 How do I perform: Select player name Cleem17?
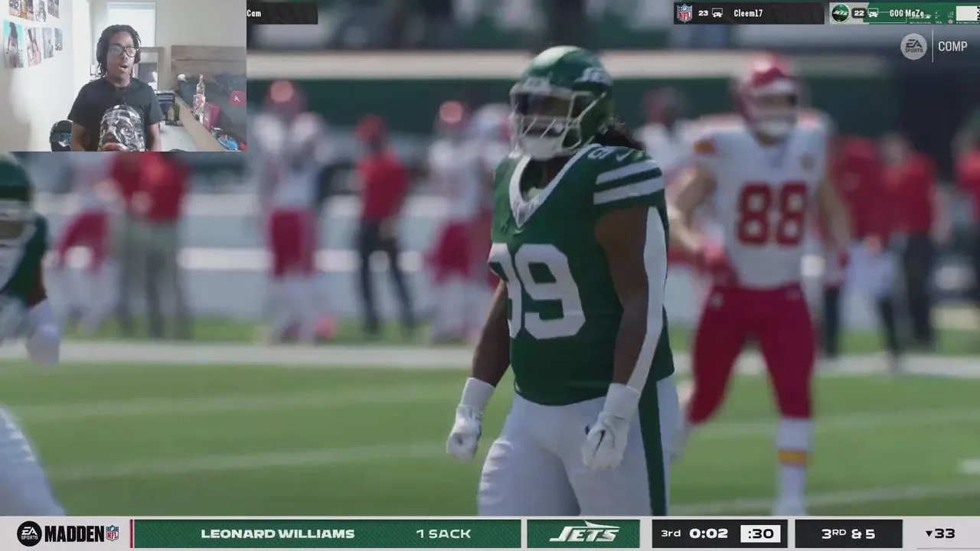(748, 13)
